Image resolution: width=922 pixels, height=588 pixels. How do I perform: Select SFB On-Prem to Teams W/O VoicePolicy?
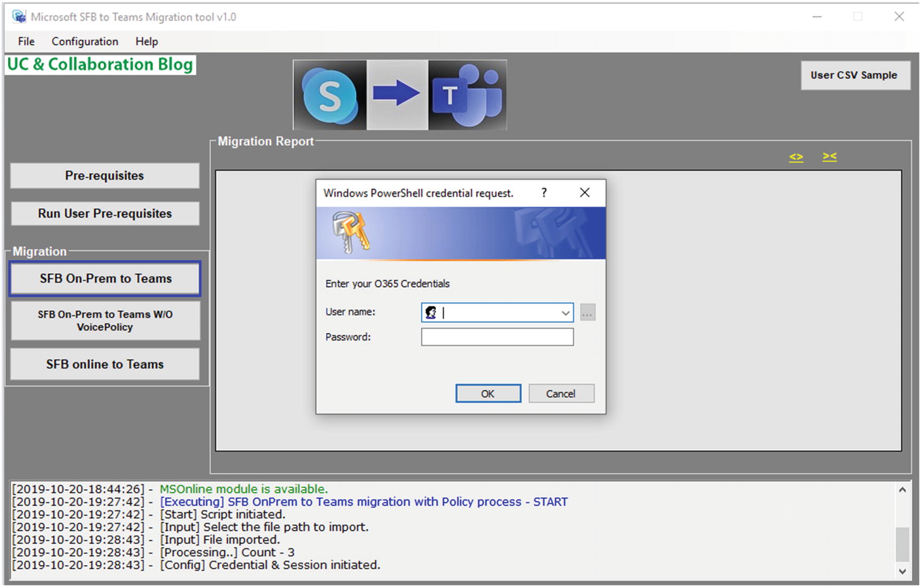[105, 320]
